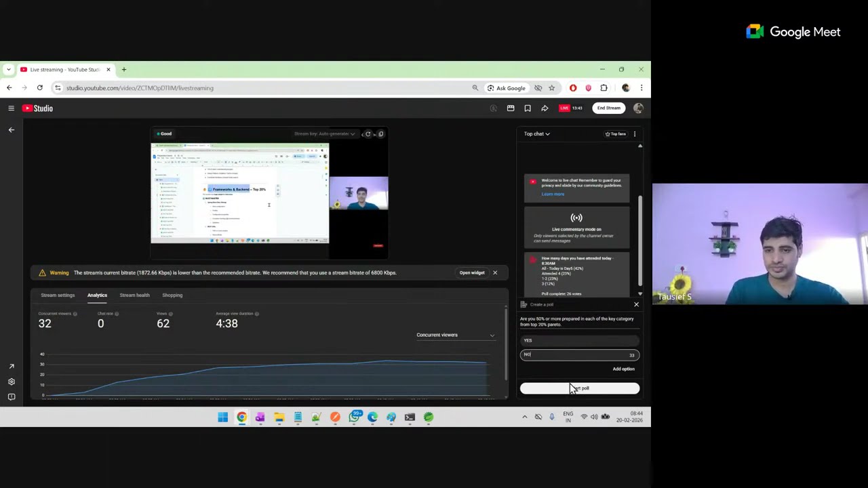Image resolution: width=868 pixels, height=488 pixels.
Task: Close the Create a poll panel
Action: click(x=636, y=304)
